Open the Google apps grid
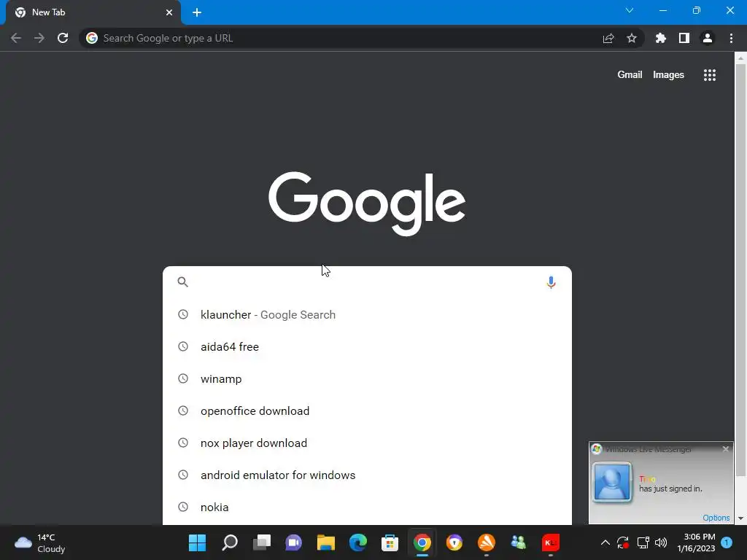747x560 pixels. point(710,75)
